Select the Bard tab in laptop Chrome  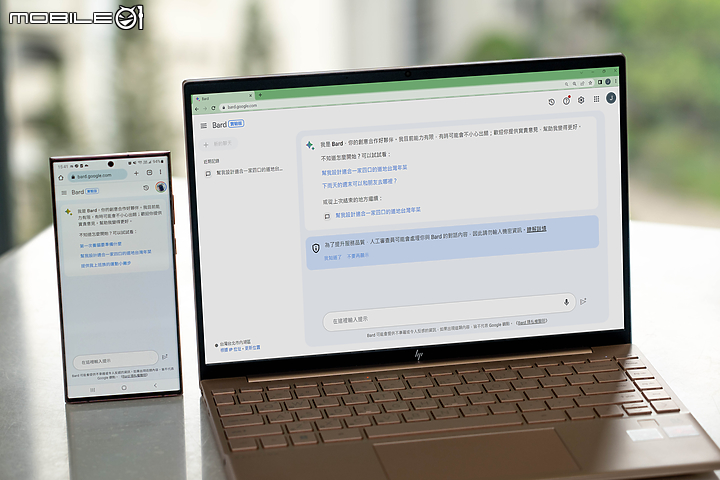(224, 98)
